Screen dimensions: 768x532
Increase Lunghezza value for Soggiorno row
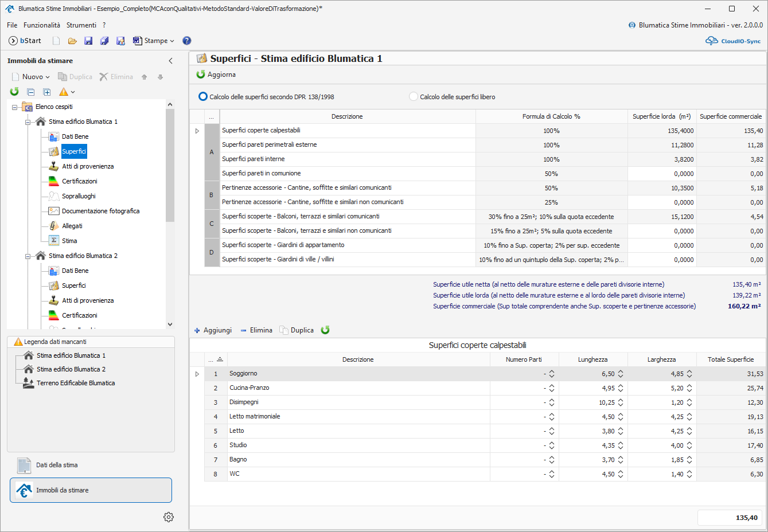click(621, 371)
